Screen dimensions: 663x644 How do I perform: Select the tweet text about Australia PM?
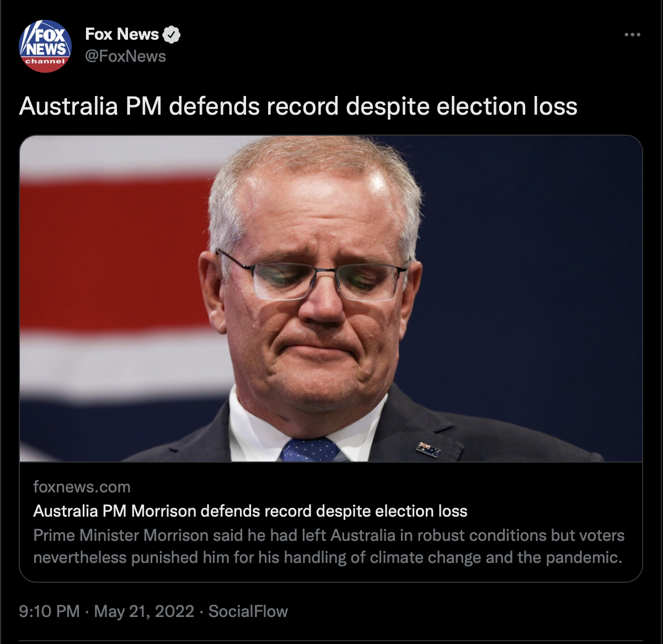point(298,106)
